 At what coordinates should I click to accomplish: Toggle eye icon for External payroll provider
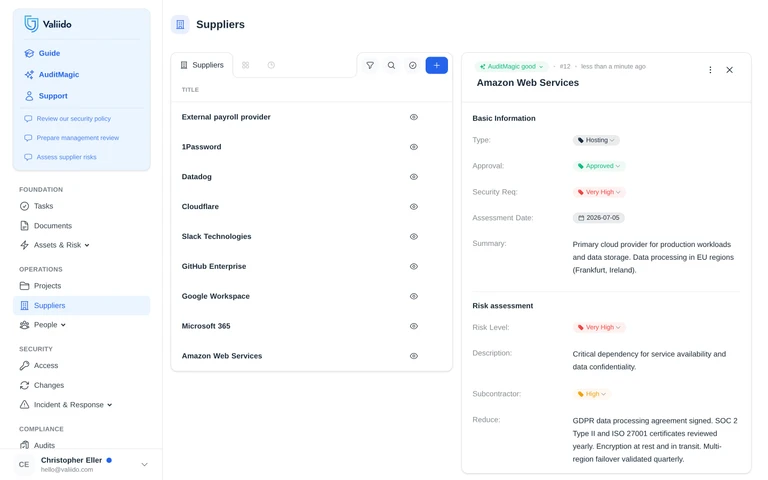pos(414,117)
